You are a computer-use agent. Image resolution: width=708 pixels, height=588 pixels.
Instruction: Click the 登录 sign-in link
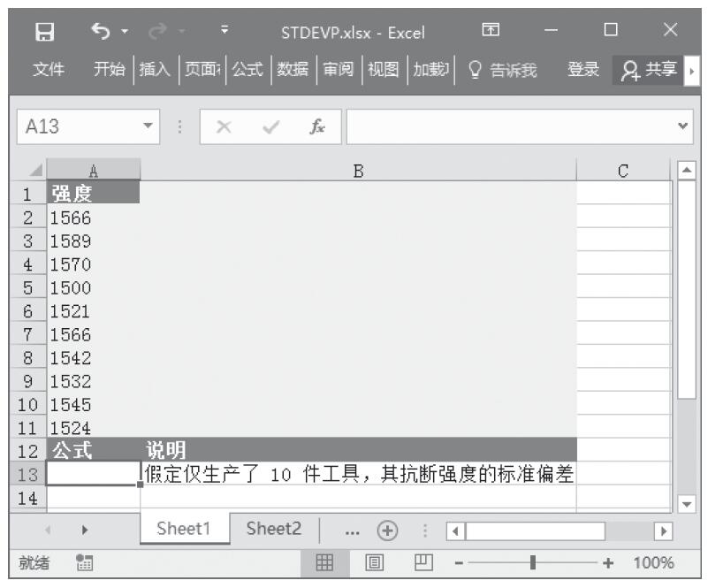pos(583,70)
